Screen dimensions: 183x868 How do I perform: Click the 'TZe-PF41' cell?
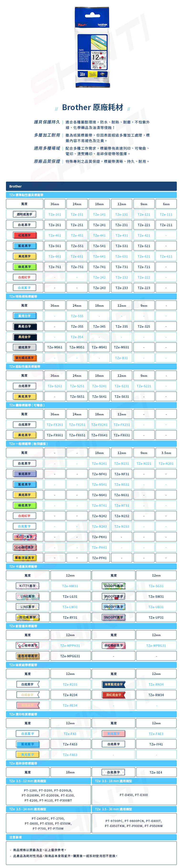coord(99,558)
